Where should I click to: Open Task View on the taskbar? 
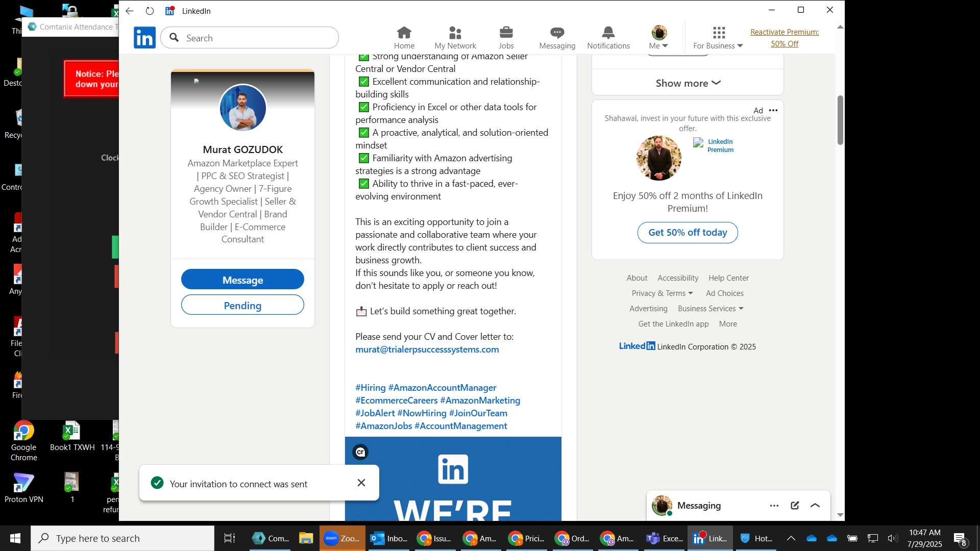230,538
